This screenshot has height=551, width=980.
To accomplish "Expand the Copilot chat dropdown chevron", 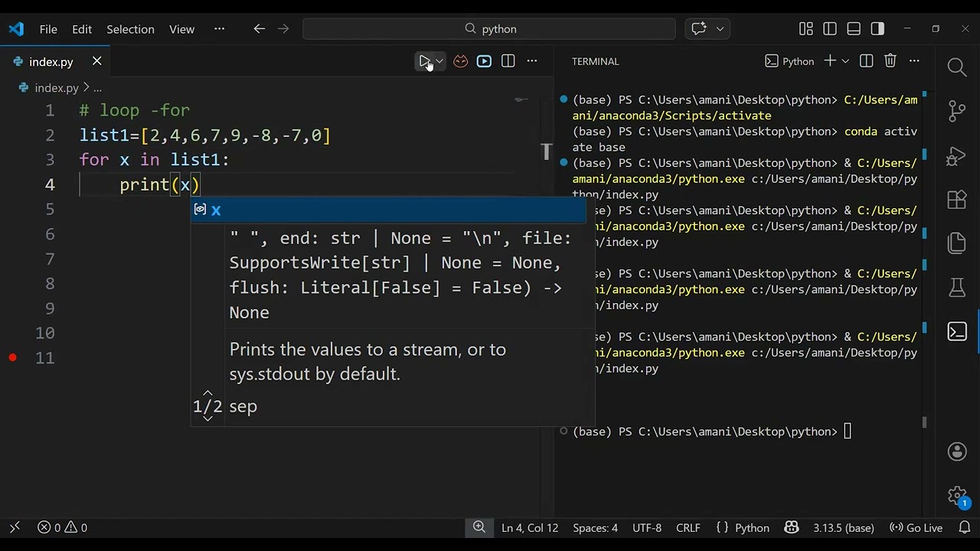I will tap(720, 29).
